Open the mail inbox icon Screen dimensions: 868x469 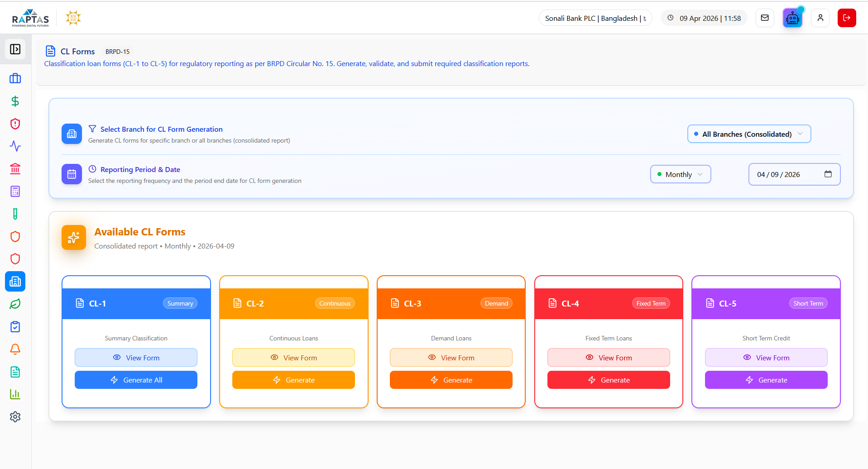tap(765, 18)
